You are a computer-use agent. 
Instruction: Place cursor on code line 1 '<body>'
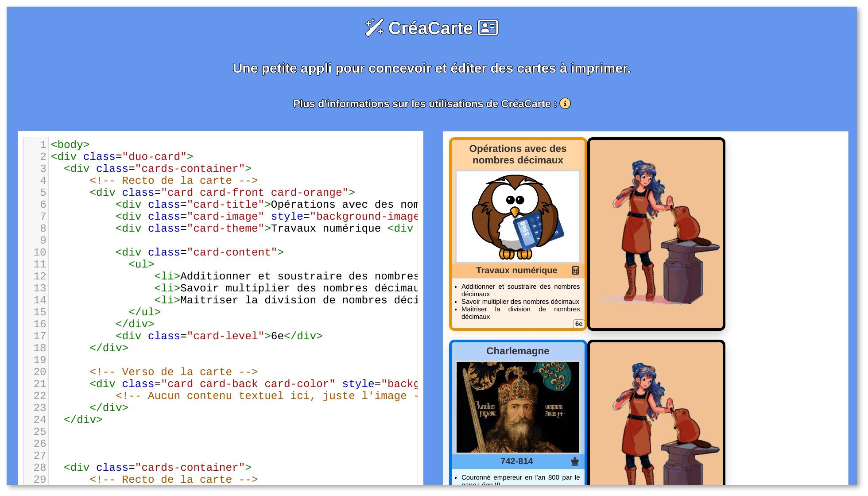tap(70, 145)
